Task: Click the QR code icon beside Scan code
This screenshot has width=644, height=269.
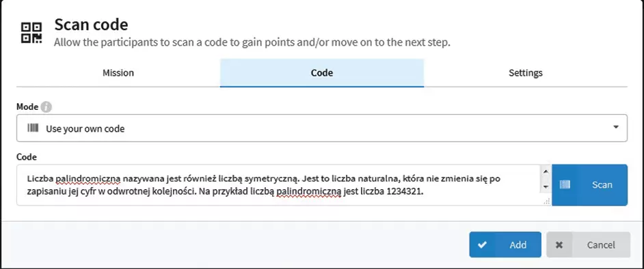Action: (31, 33)
